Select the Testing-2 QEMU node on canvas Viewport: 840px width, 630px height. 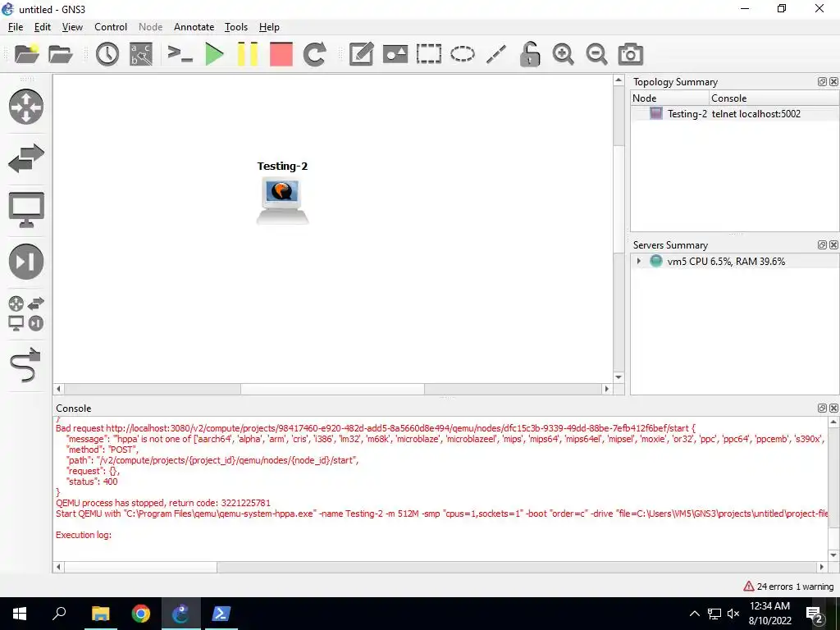(282, 200)
